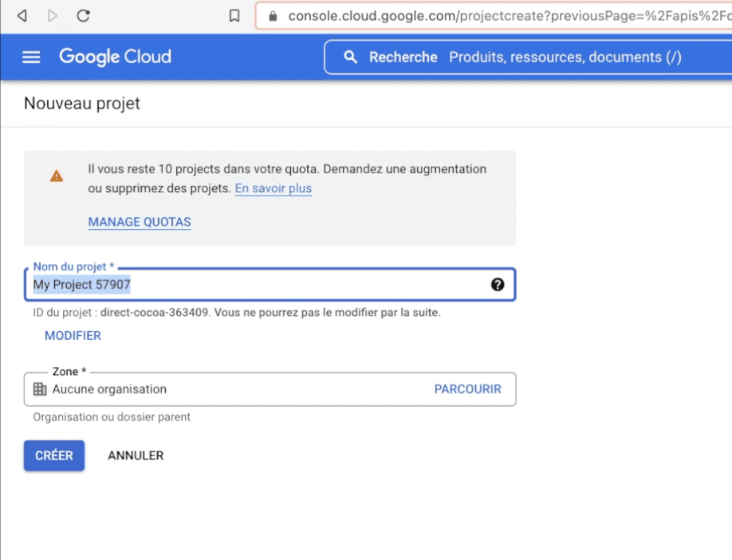
Task: Select the search magnifier icon
Action: [x=352, y=57]
